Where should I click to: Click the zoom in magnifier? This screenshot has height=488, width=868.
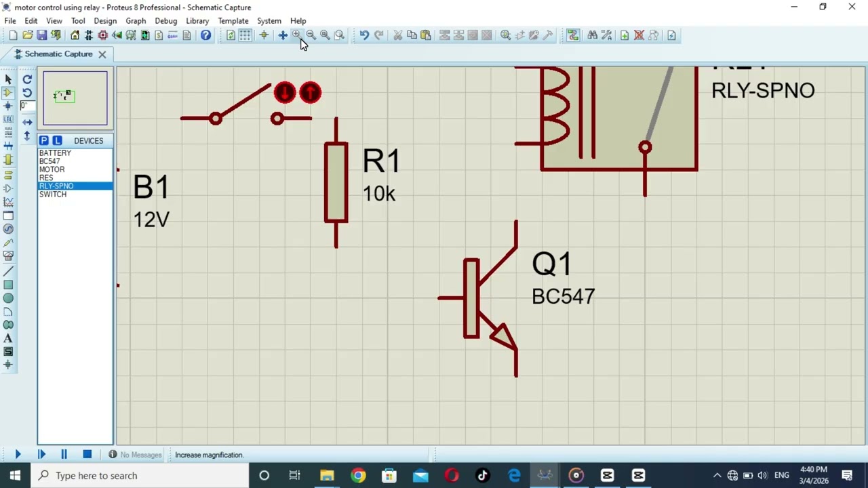coord(296,35)
